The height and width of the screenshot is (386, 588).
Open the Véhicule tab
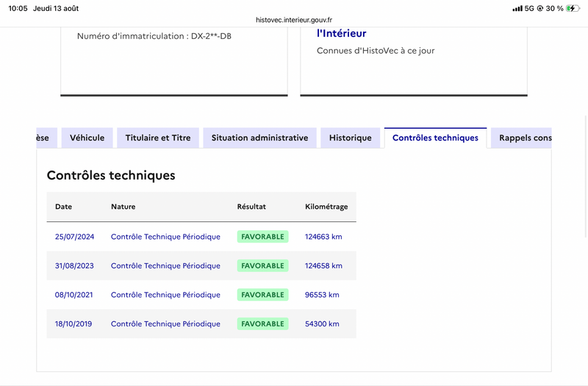(87, 137)
